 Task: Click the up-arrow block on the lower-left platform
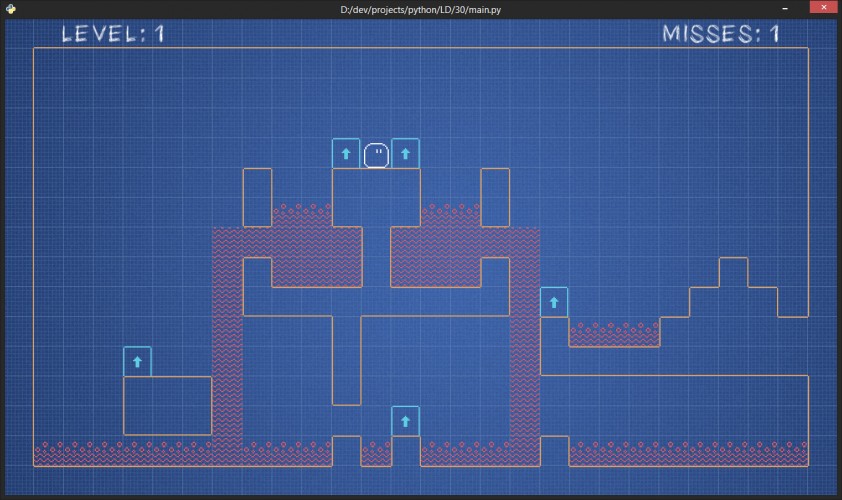pos(137,362)
